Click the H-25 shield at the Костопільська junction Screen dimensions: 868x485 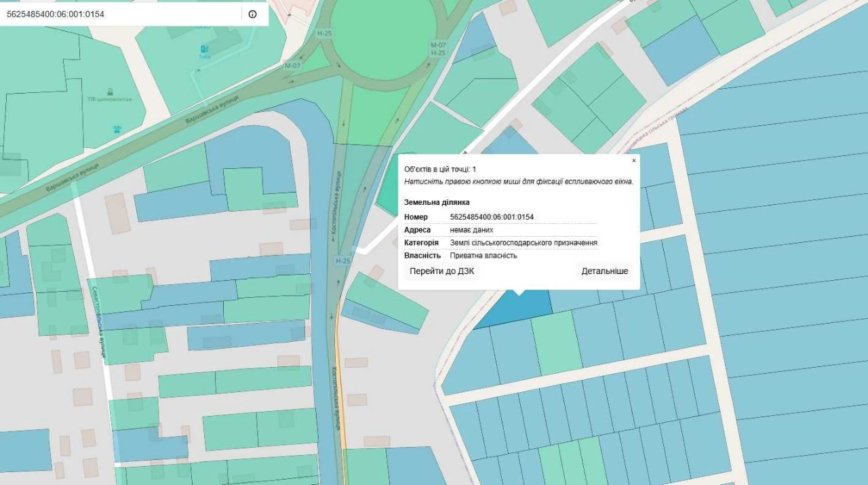point(342,260)
